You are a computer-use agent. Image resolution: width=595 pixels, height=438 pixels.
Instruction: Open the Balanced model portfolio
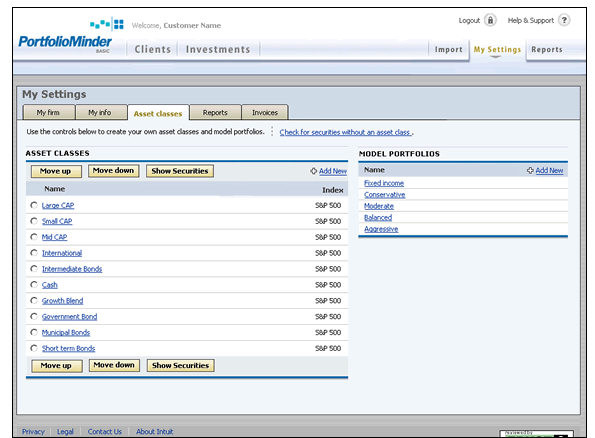coord(378,217)
